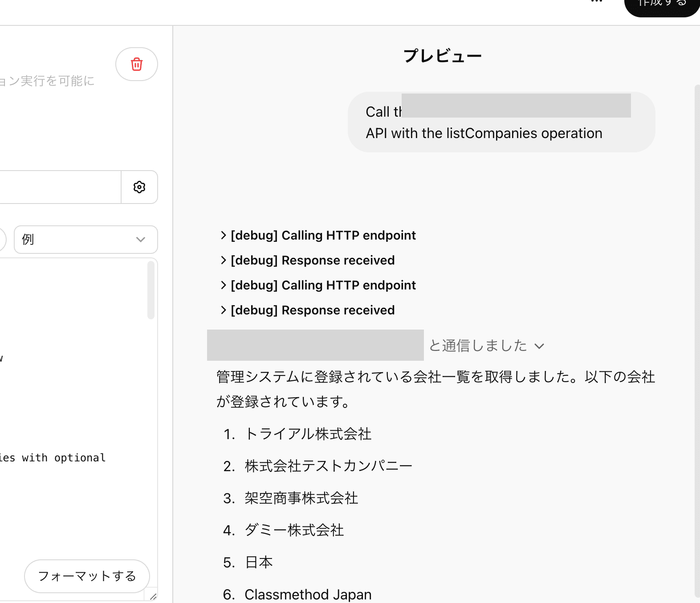Click list item ダミー株式会社

pyautogui.click(x=294, y=530)
